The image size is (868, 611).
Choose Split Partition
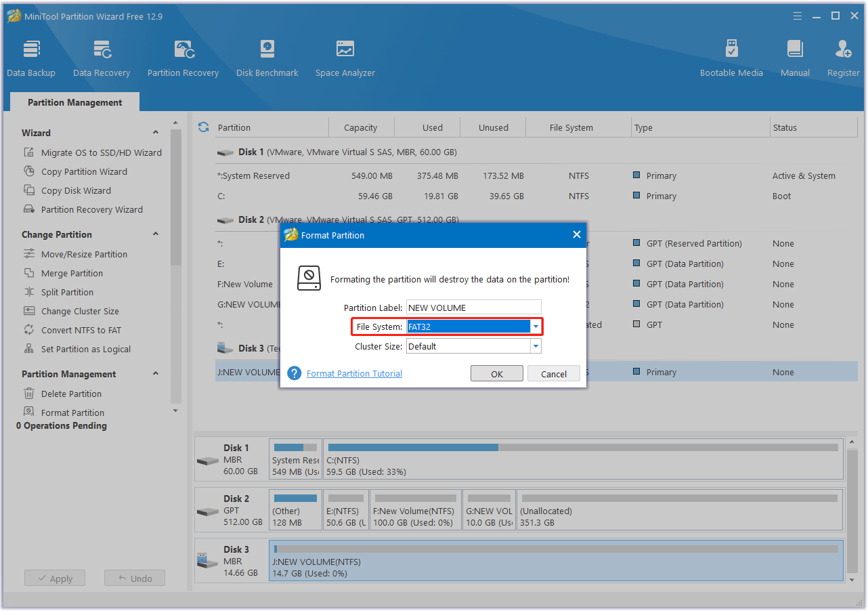pos(58,292)
